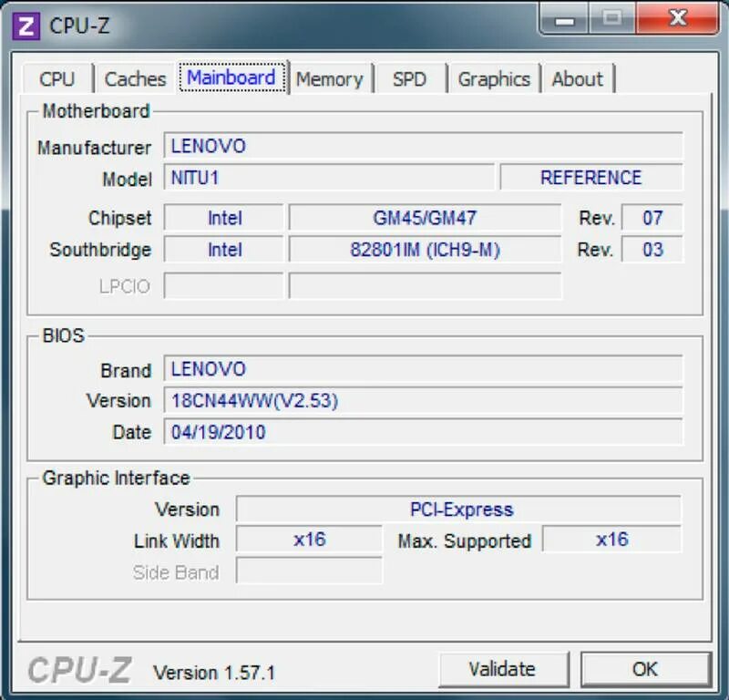Screen dimensions: 729x700
Task: Click the Chipset vendor field Intel
Action: point(224,218)
